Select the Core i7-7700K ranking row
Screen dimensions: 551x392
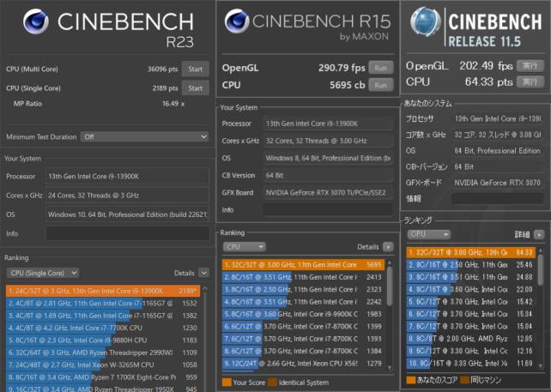coord(103,328)
